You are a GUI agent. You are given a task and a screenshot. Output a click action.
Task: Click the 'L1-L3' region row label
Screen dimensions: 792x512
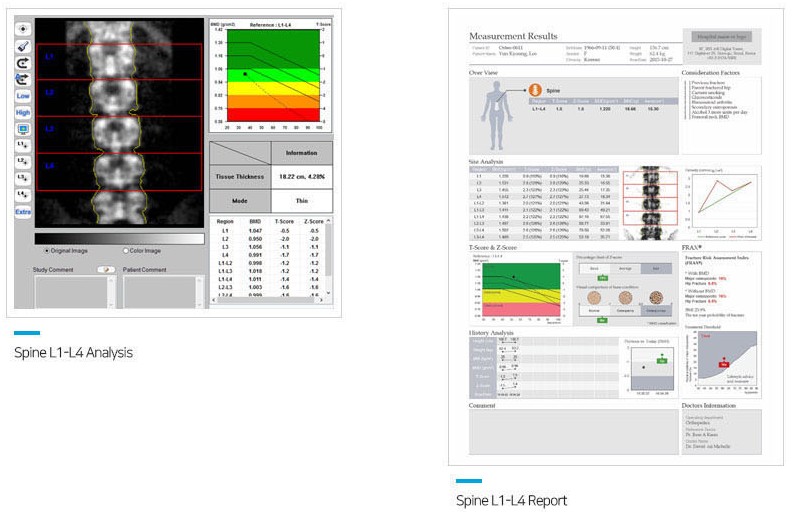tap(225, 271)
